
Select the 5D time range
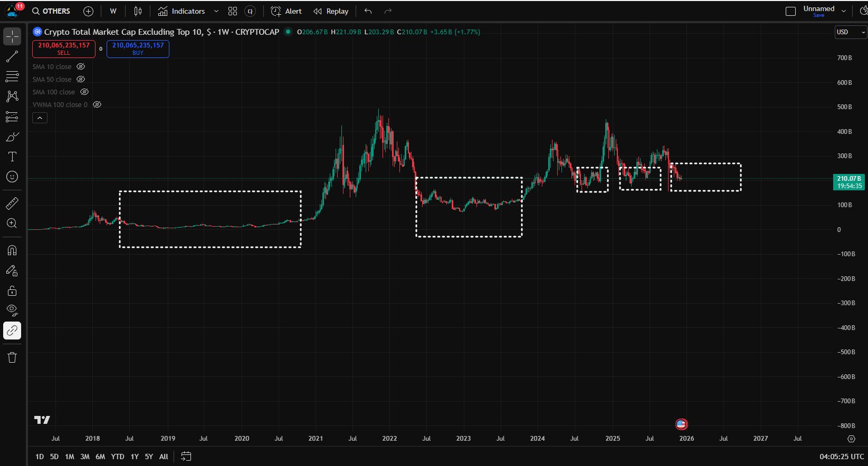pyautogui.click(x=54, y=457)
